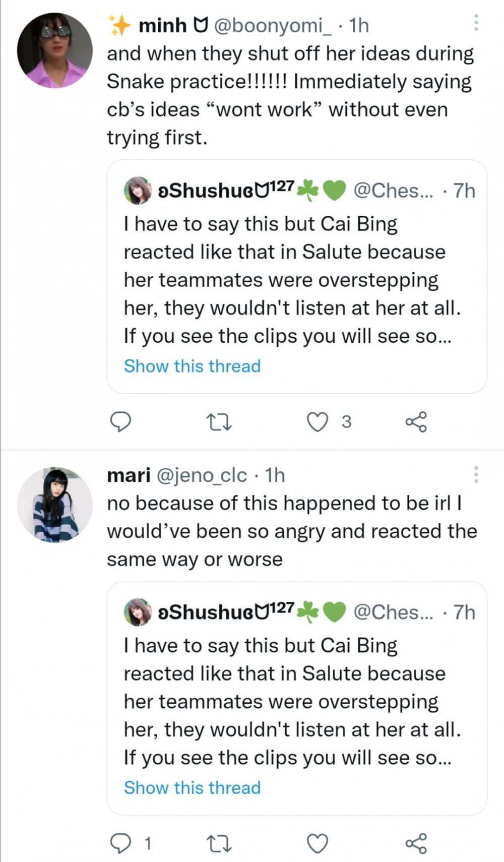Open Shushu's avatar in second quoted tweet
Screen dimensions: 504x862
(138, 612)
